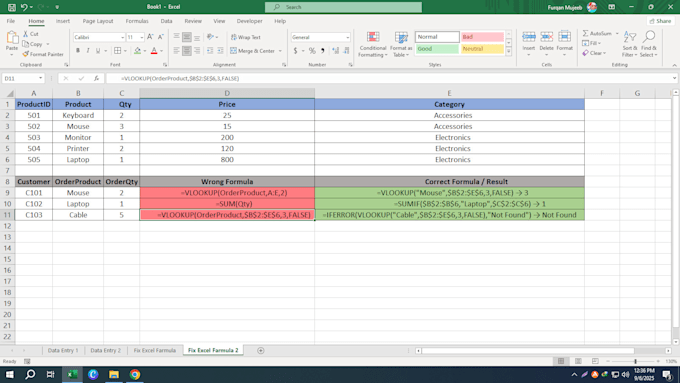The height and width of the screenshot is (383, 680).
Task: Click the Select All corner triangle
Action: coord(9,93)
